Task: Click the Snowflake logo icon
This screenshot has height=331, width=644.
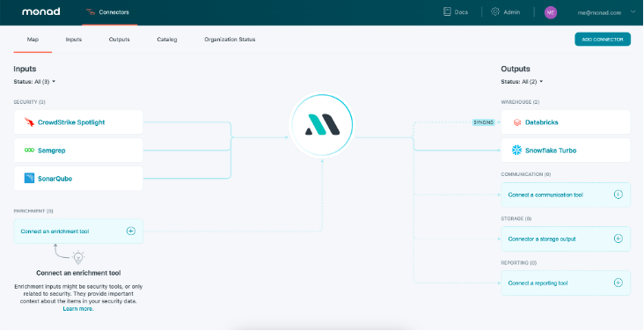Action: click(x=516, y=151)
